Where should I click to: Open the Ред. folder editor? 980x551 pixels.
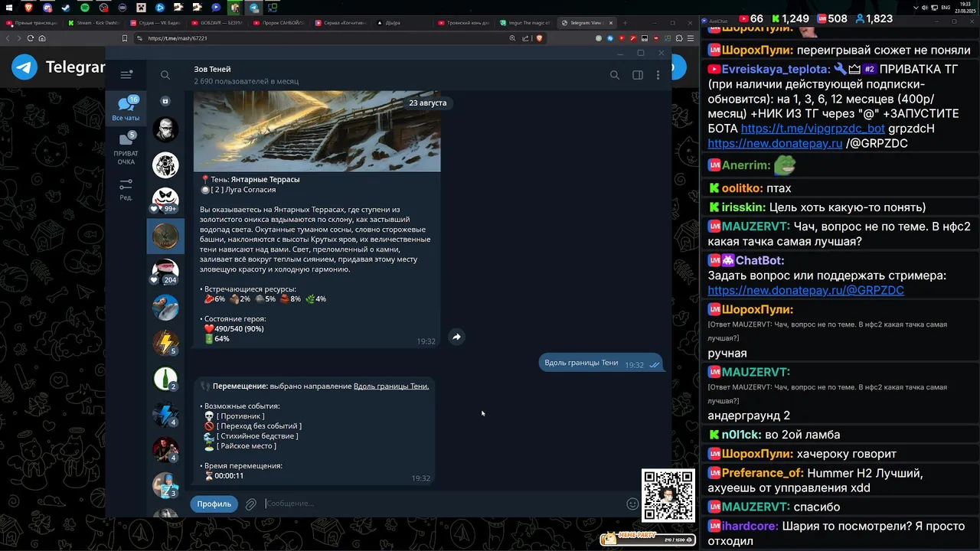click(x=126, y=189)
